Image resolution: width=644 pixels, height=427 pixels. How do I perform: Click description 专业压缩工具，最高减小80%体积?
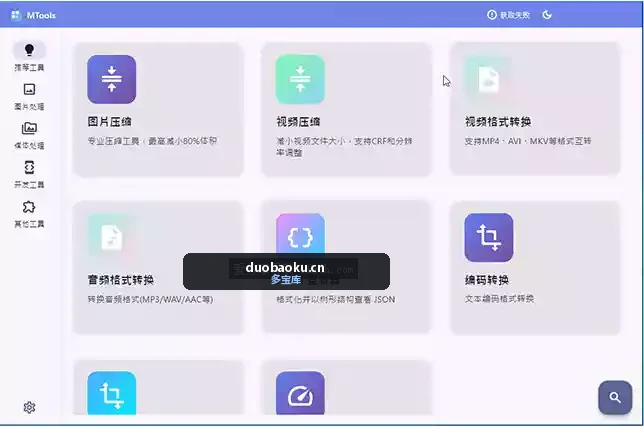pos(152,141)
